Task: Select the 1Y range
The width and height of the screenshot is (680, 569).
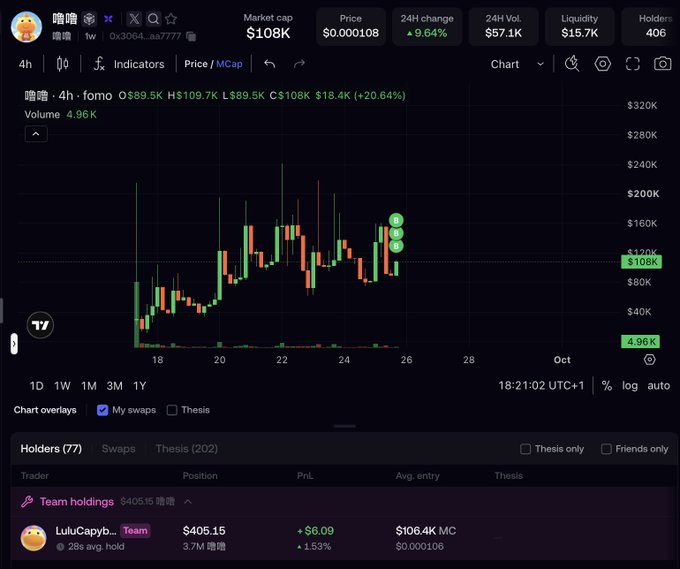Action: click(139, 386)
